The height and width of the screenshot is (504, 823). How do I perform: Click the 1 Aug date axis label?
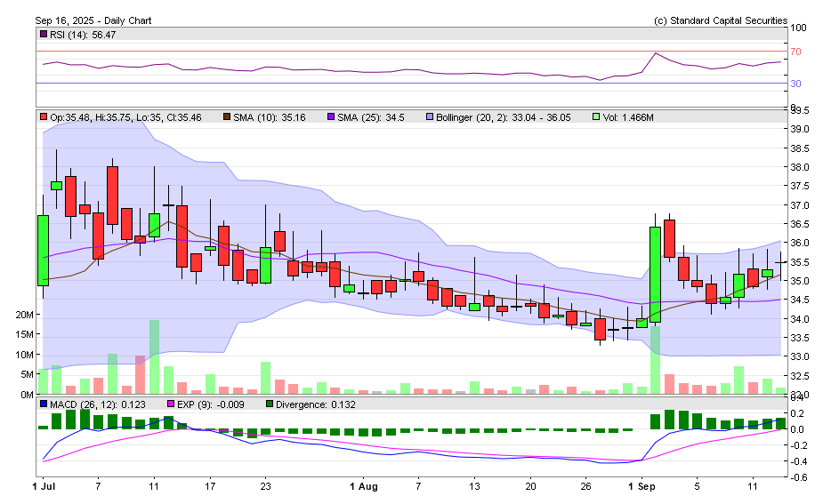point(364,487)
